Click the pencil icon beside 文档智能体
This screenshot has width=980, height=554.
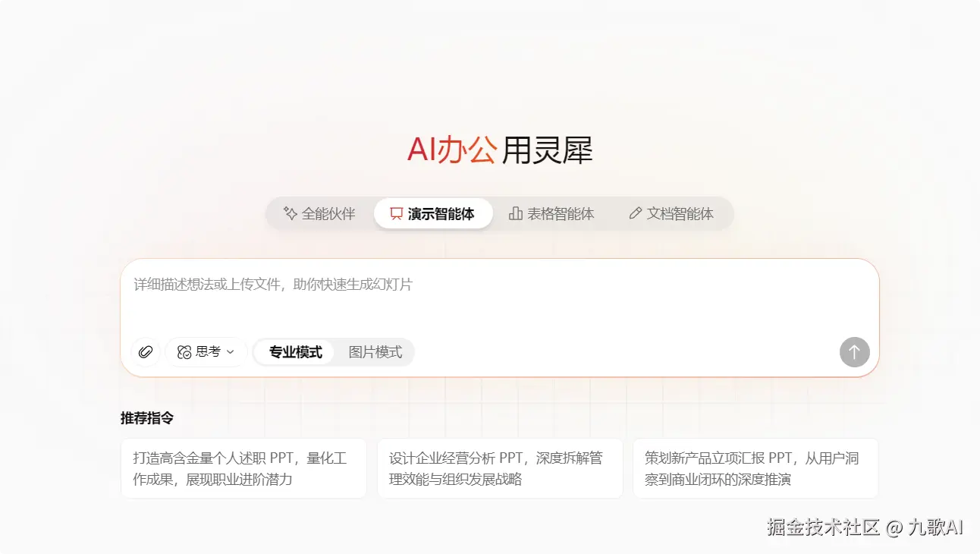coord(636,213)
